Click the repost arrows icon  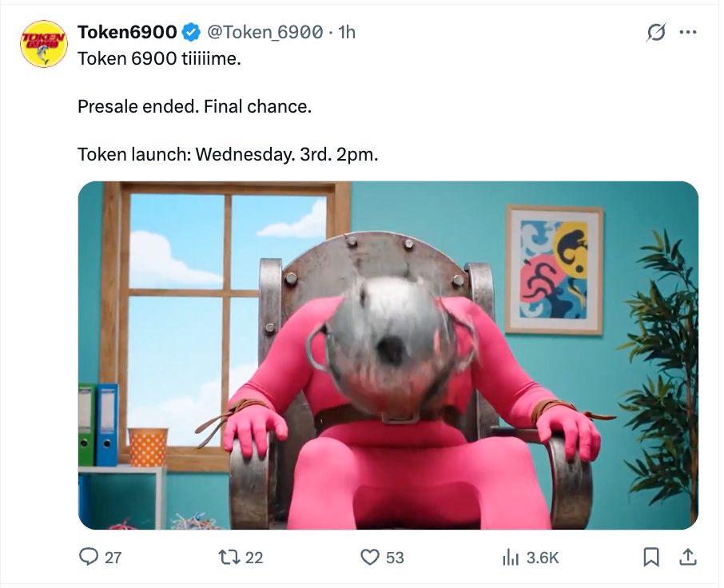click(x=229, y=557)
